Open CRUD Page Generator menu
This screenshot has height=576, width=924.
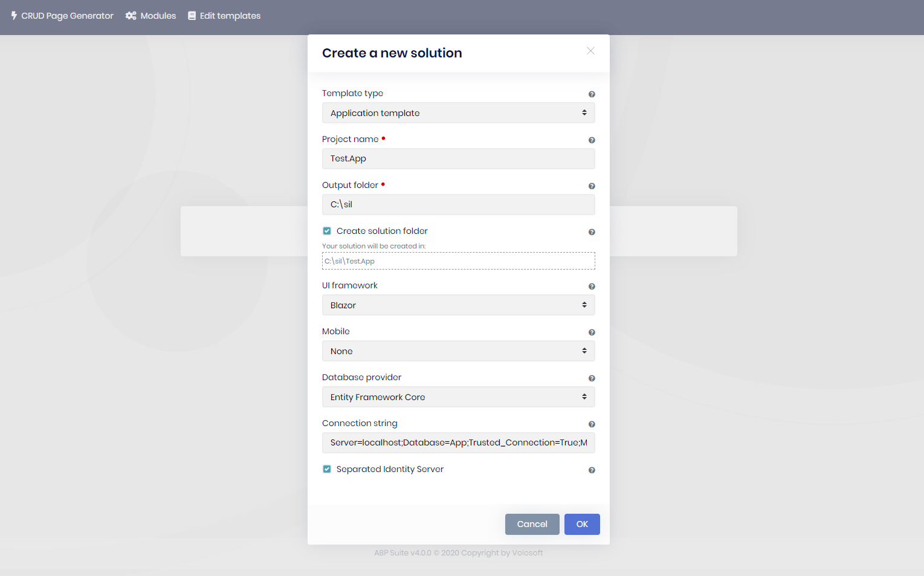[62, 16]
